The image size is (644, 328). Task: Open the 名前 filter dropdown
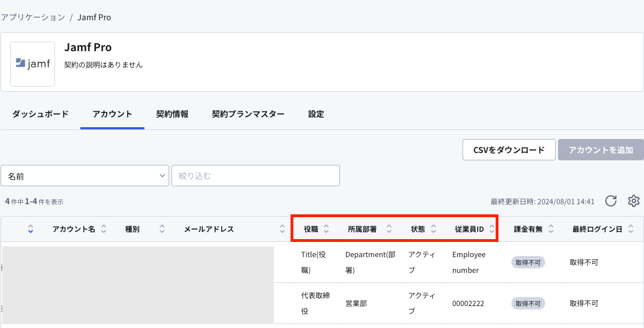tap(85, 176)
